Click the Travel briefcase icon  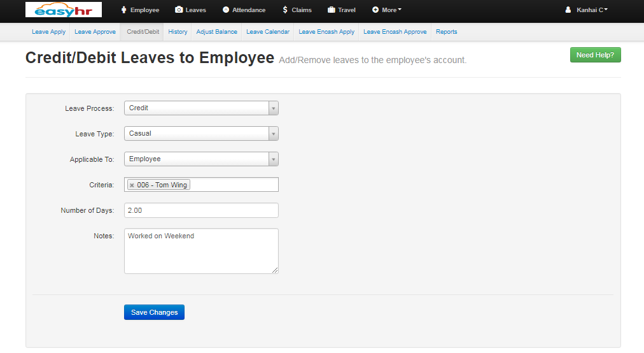[332, 10]
